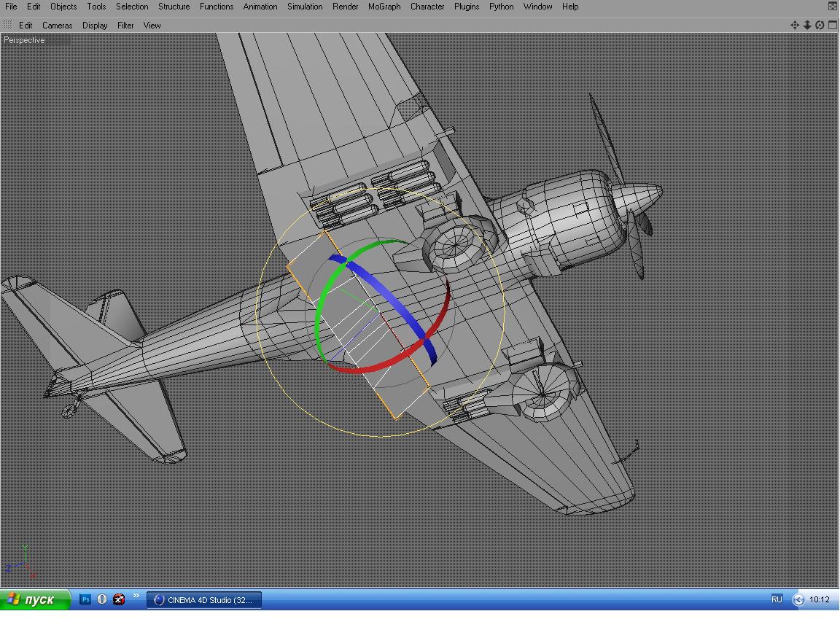Open the MoGraph menu
The width and height of the screenshot is (840, 630).
(384, 7)
